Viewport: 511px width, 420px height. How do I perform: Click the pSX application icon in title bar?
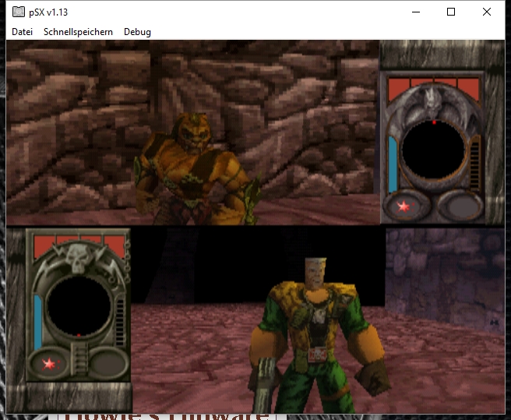(x=19, y=12)
